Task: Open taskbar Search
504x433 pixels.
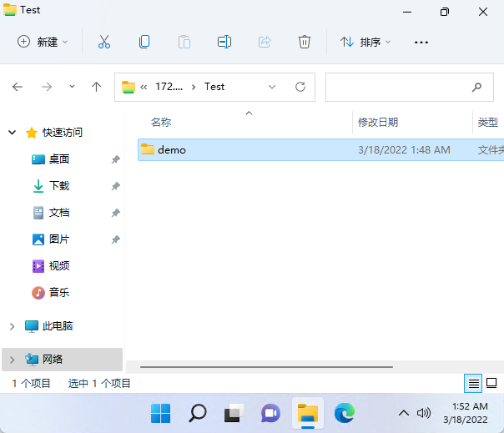Action: (x=198, y=413)
